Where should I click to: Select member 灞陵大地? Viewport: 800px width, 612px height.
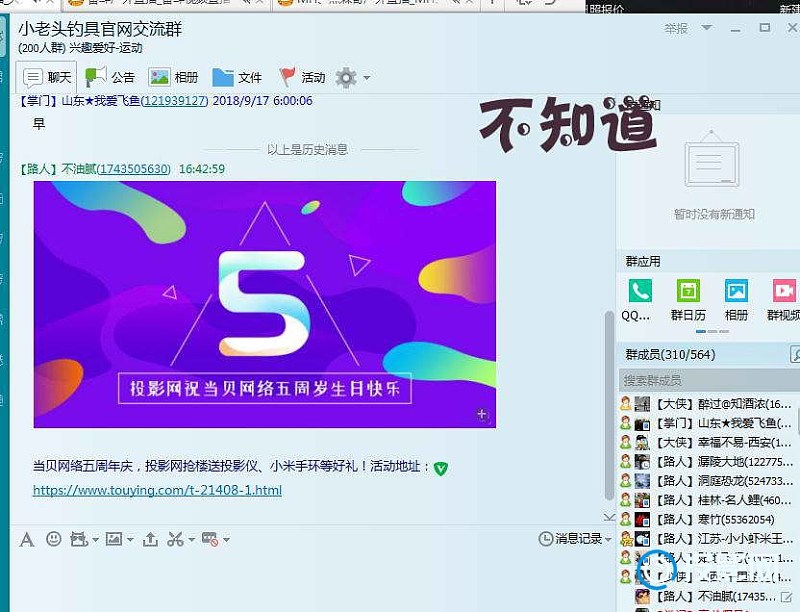[709, 462]
